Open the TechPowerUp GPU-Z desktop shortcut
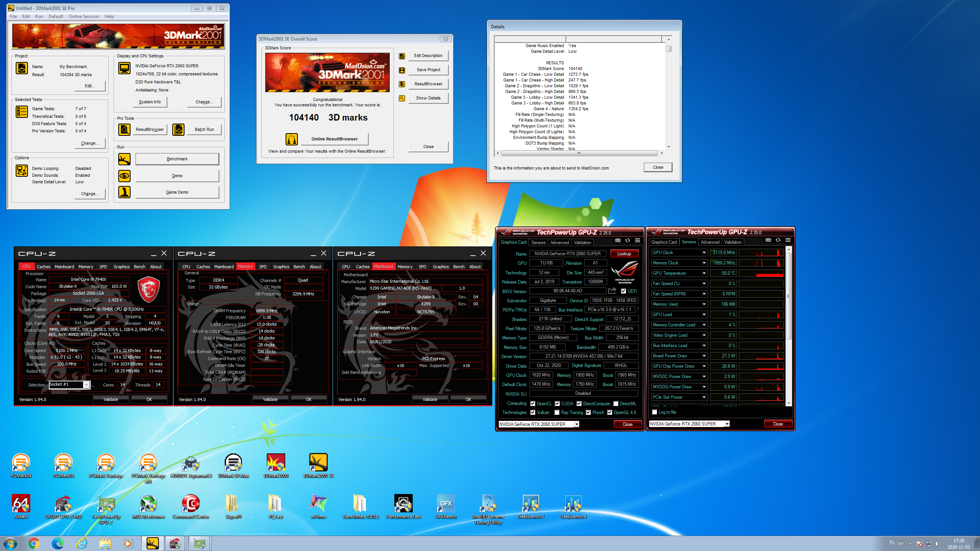Image resolution: width=980 pixels, height=551 pixels. (106, 509)
